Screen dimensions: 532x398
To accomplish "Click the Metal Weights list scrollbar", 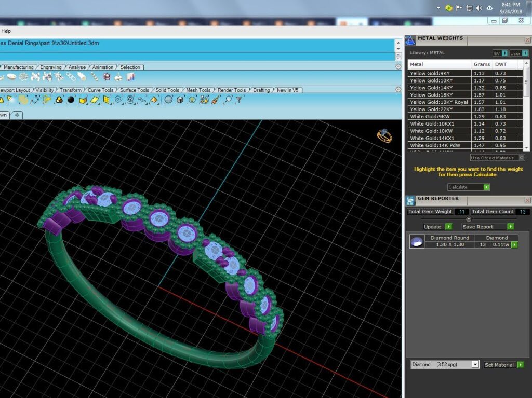I will coord(526,105).
